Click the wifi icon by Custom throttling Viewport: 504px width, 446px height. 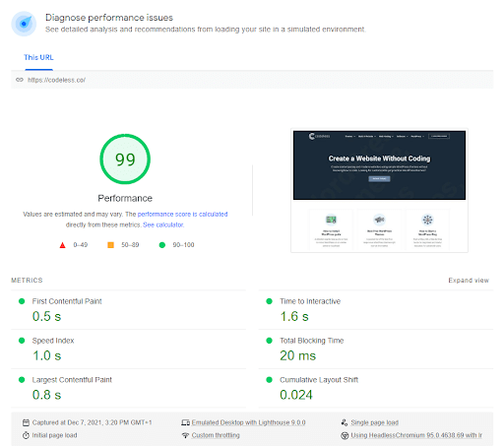pyautogui.click(x=185, y=435)
